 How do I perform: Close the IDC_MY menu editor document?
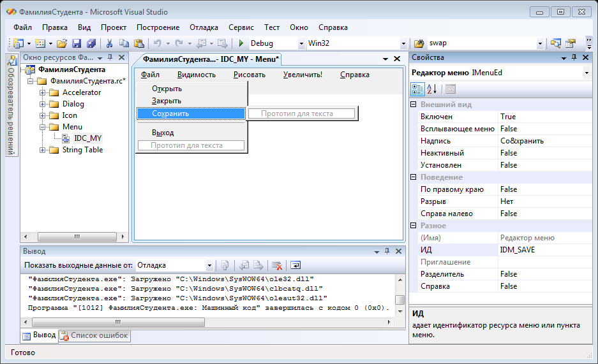pos(397,59)
